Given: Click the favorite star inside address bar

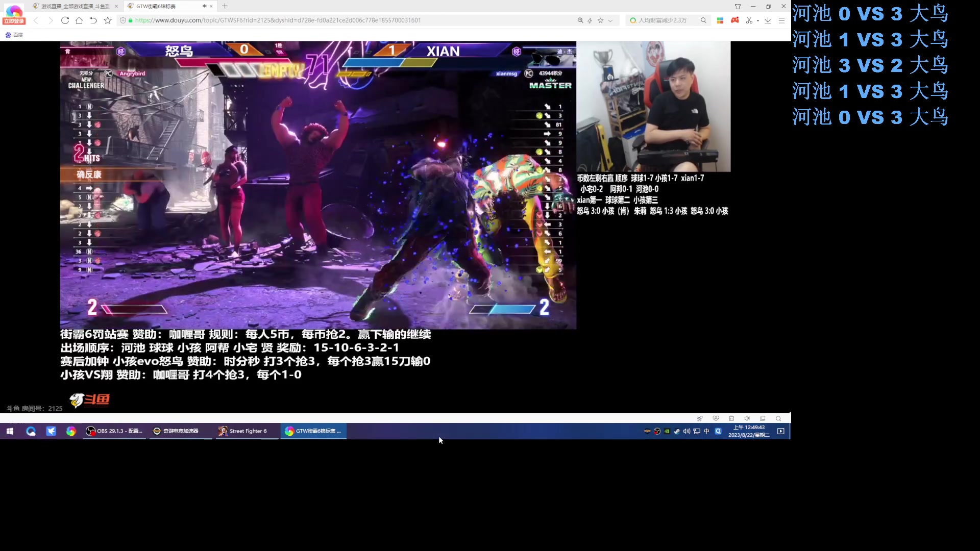Looking at the screenshot, I should pyautogui.click(x=600, y=20).
